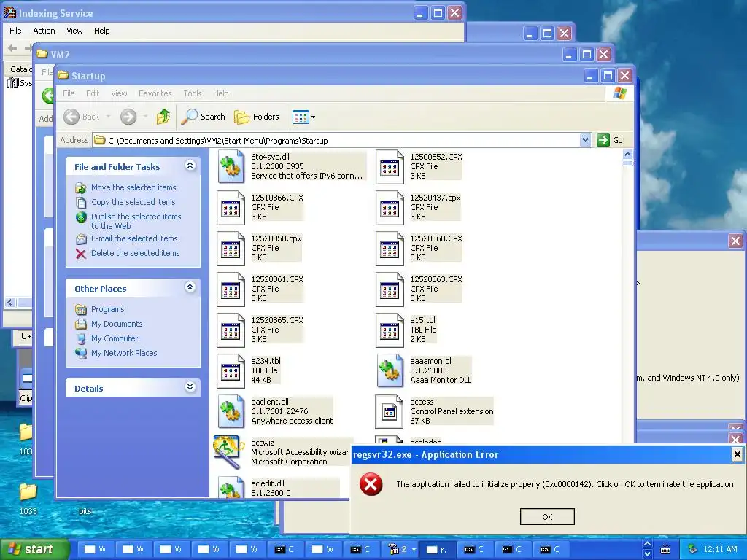
Task: Select the a234.tbl file icon
Action: tap(231, 371)
